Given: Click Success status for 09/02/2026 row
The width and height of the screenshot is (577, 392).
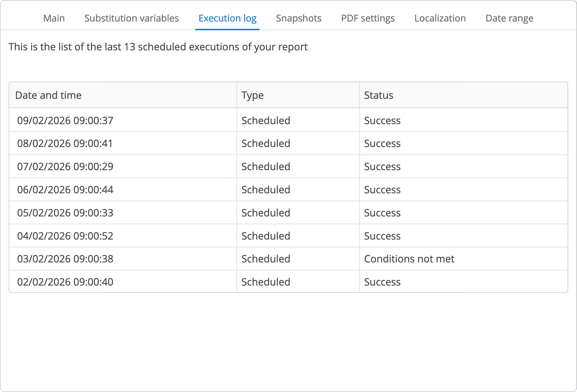Looking at the screenshot, I should click(382, 120).
